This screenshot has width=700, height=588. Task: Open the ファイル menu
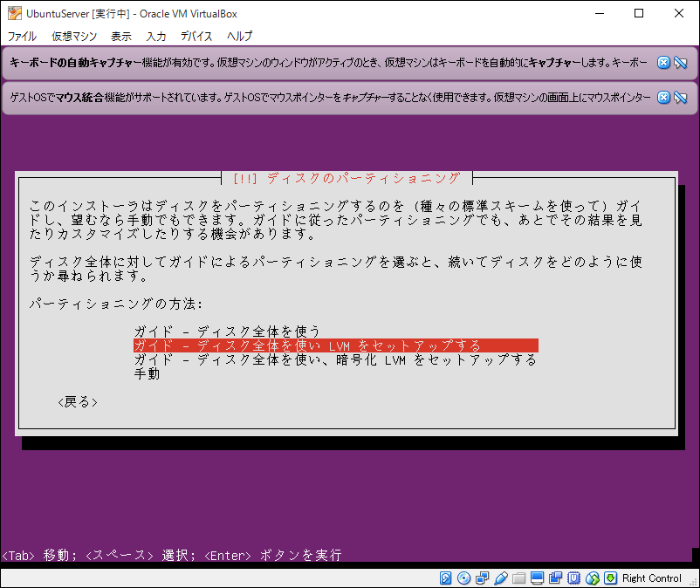pyautogui.click(x=22, y=36)
